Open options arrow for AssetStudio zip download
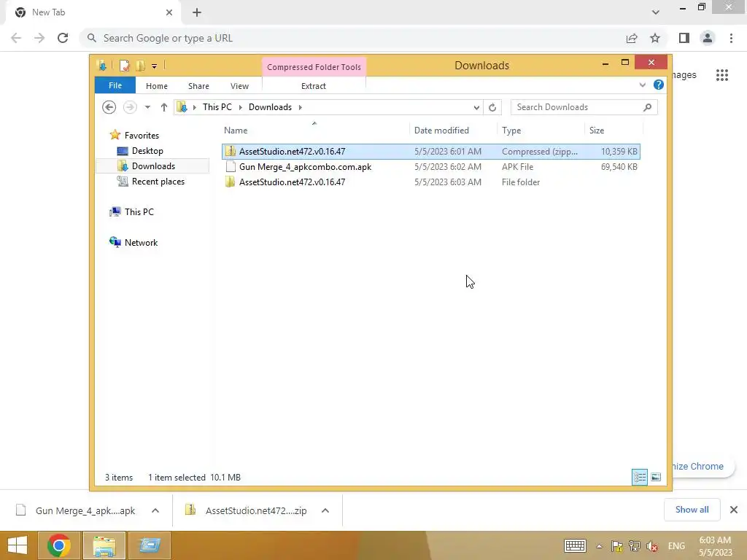The height and width of the screenshot is (560, 747). click(325, 510)
